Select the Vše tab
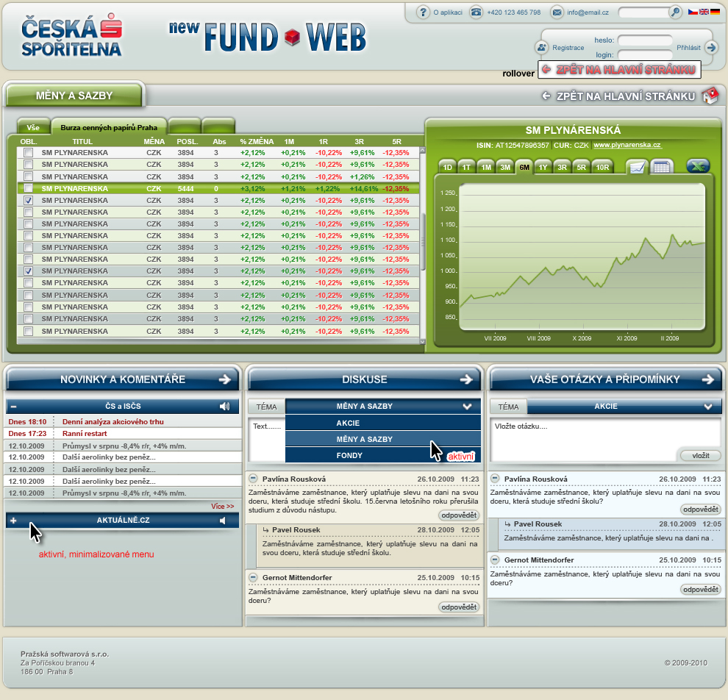The image size is (728, 700). pyautogui.click(x=33, y=127)
